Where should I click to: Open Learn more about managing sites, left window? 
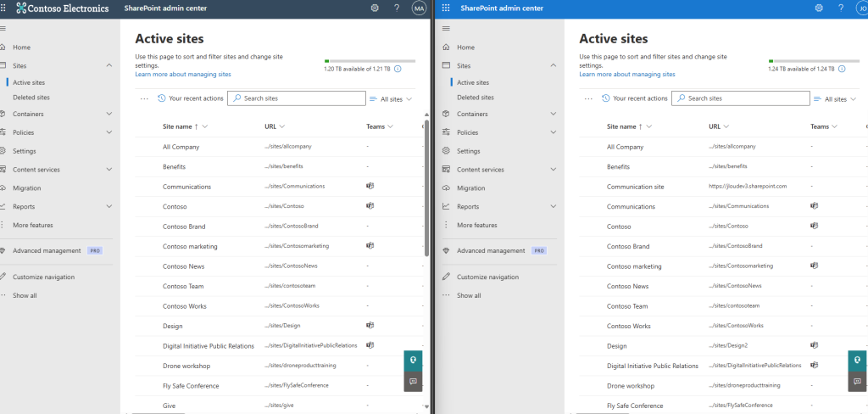click(x=183, y=75)
